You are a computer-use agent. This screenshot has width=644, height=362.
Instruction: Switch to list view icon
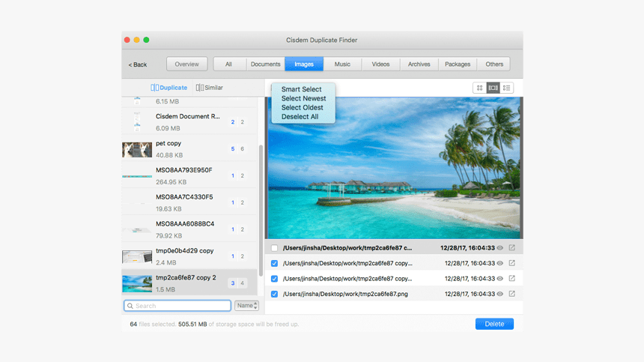point(506,88)
